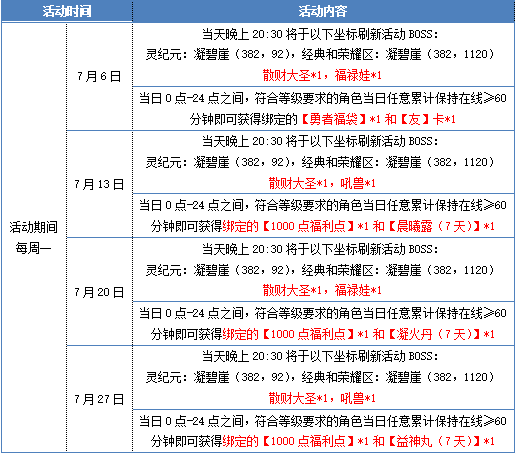The image size is (516, 454).
Task: Click red text 散财大圣*1，福禄娃*1 under 7月6日
Action: point(322,75)
